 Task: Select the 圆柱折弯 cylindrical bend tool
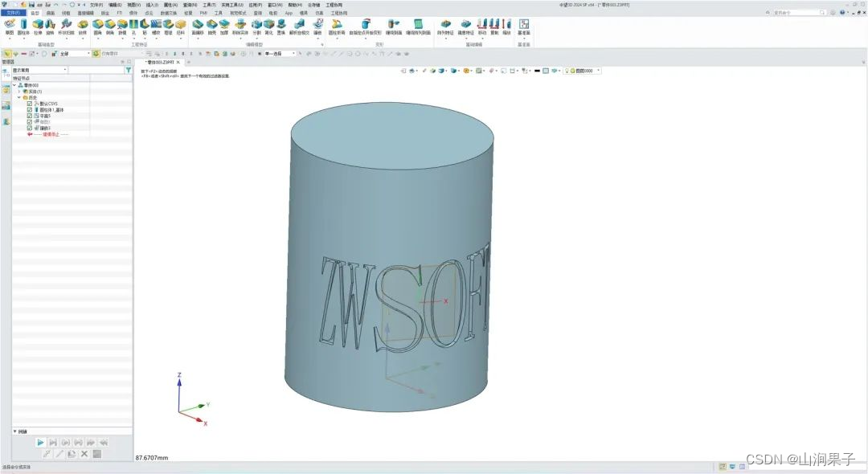click(x=336, y=26)
